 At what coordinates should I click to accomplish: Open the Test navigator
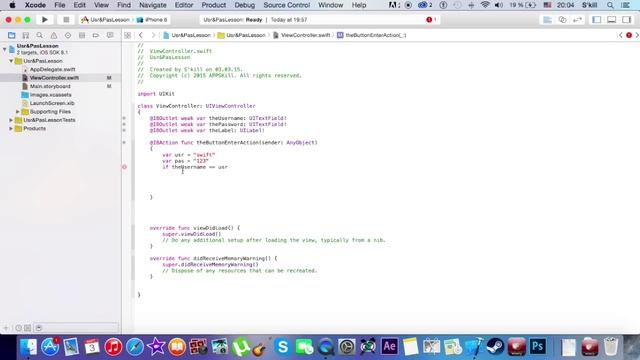[68, 36]
